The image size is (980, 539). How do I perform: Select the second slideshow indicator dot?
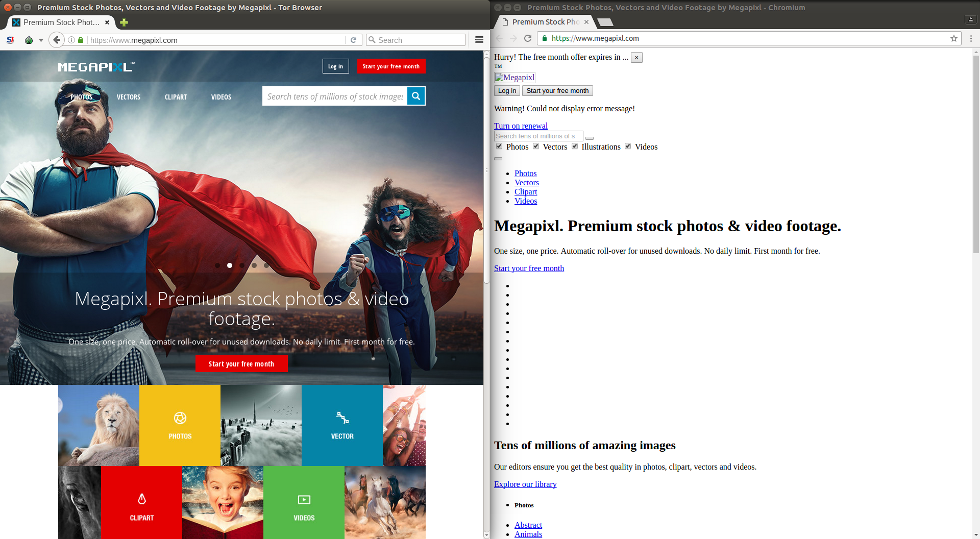tap(230, 265)
